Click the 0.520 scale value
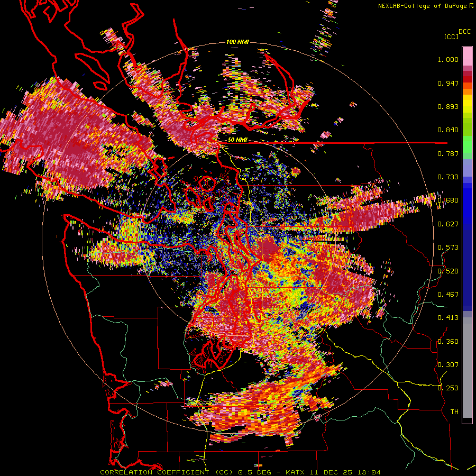Viewport: 476px width, 476px height. [448, 271]
